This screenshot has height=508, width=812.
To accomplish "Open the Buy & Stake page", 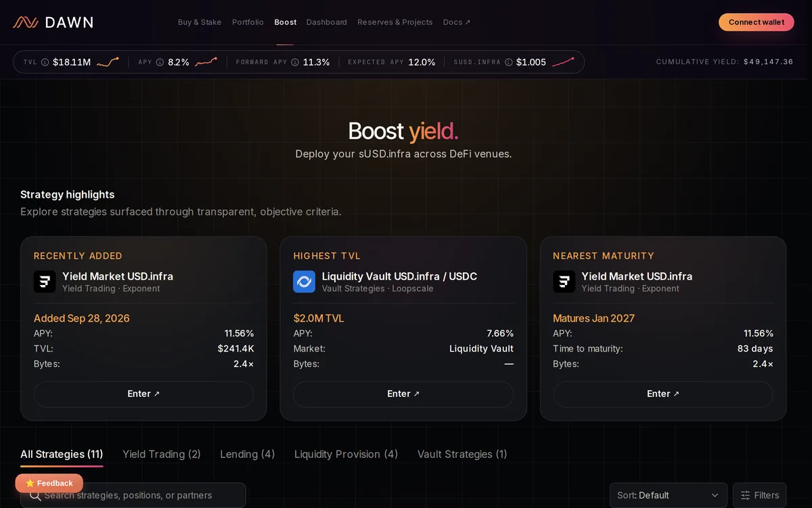I will (x=200, y=22).
